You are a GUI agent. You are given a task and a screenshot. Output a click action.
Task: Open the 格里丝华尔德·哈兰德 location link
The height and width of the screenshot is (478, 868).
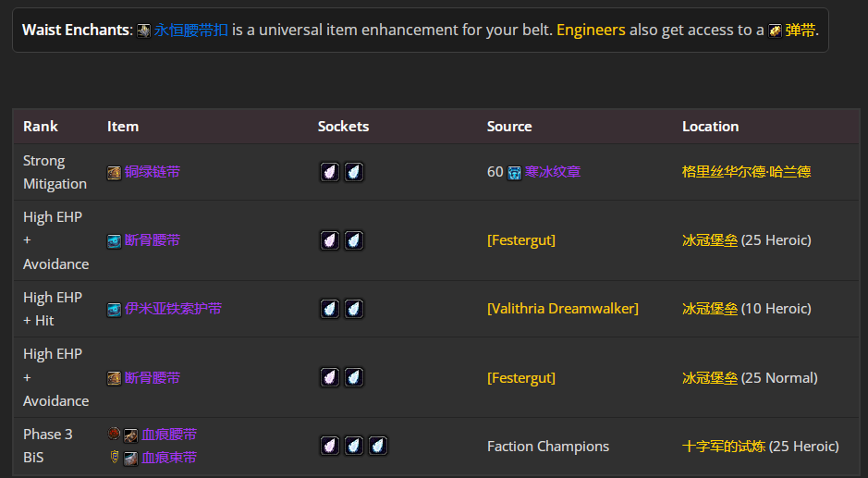746,172
